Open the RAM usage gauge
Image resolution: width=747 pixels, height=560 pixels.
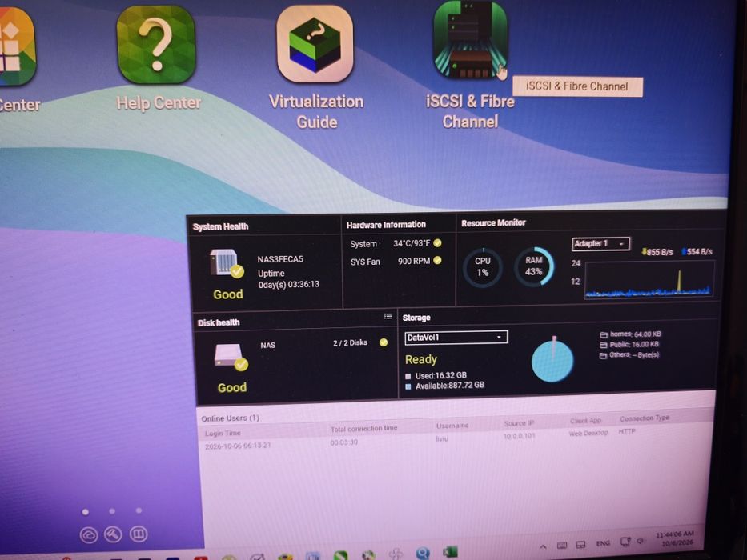click(x=534, y=266)
